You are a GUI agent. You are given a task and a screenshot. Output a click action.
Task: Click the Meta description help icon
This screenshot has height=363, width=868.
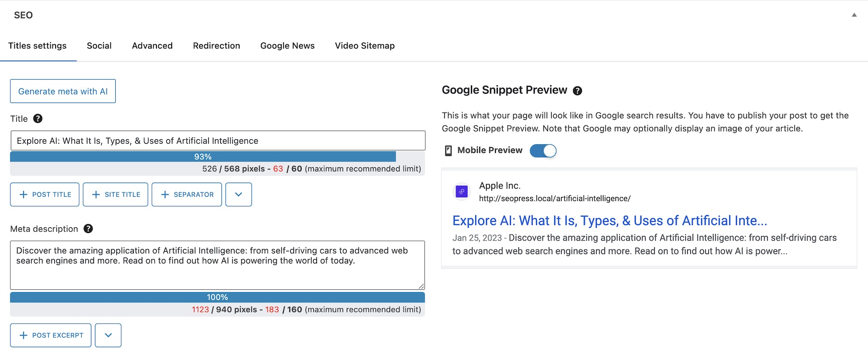(x=89, y=229)
